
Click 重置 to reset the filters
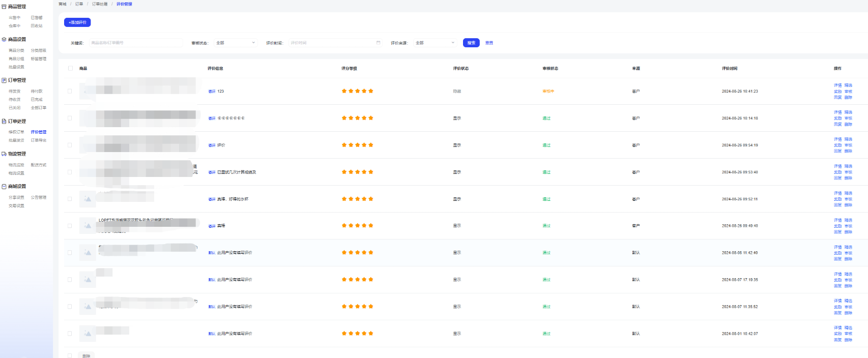(x=489, y=43)
